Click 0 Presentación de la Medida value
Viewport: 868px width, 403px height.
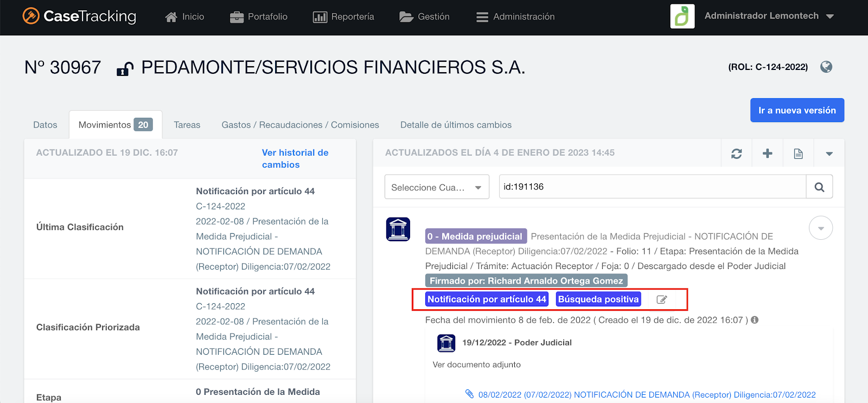258,392
